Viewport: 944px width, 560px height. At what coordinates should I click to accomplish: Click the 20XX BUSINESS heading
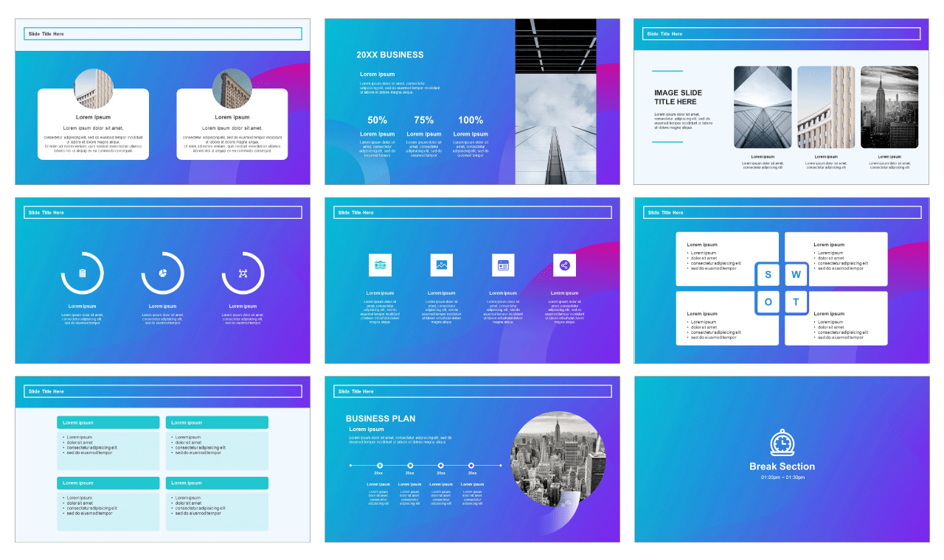(x=390, y=55)
